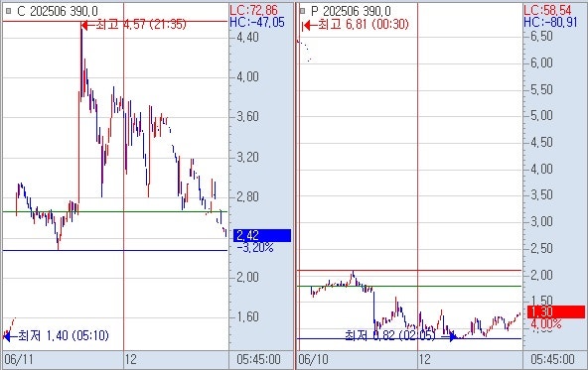Screen dimensions: 588x370
Task: Click the LC:72.86 label on call chart
Action: coord(253,10)
